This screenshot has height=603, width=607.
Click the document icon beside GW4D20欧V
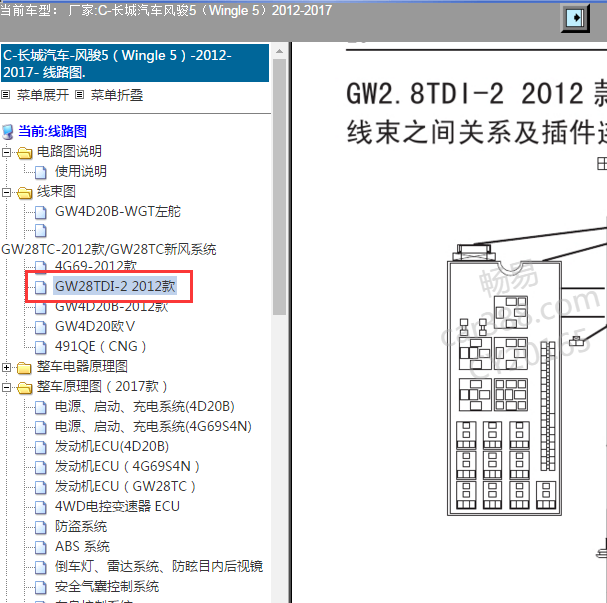(41, 327)
